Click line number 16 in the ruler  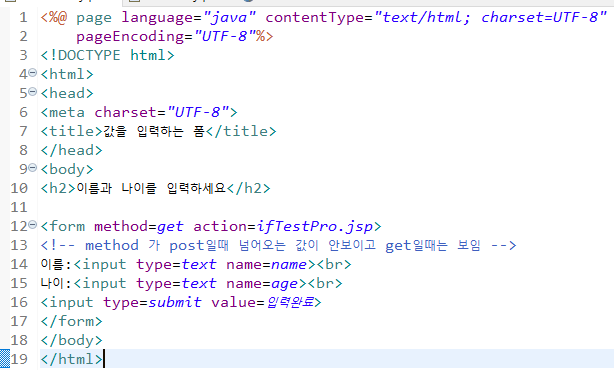coord(19,302)
